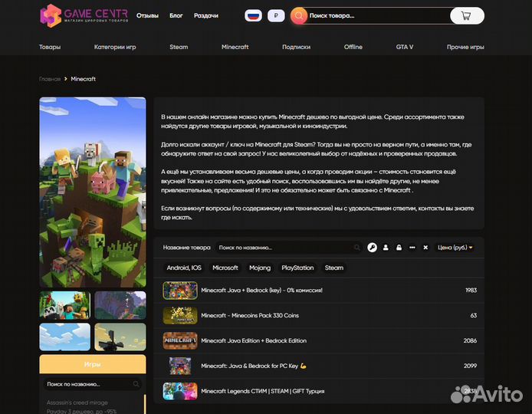Open the Отзывы page
The width and height of the screenshot is (532, 414).
(147, 15)
